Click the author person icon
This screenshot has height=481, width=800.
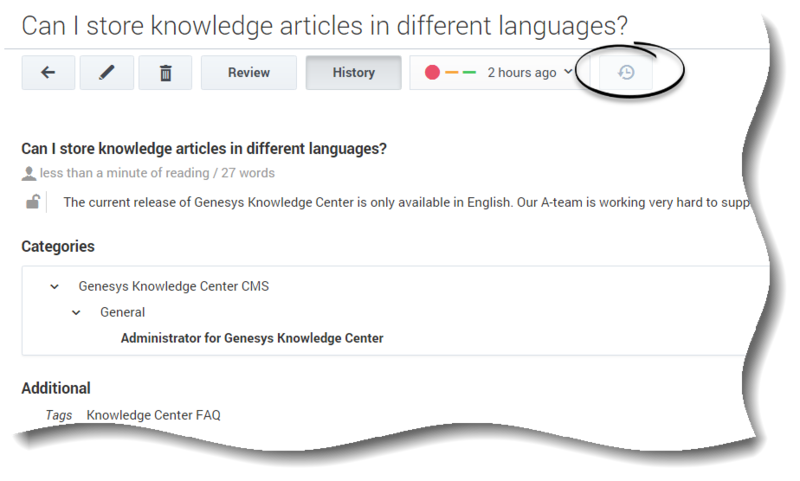pyautogui.click(x=29, y=173)
